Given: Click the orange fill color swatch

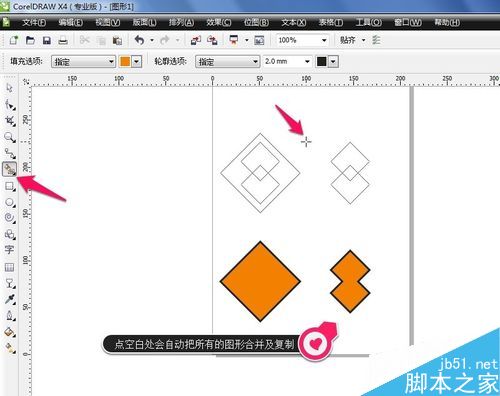Looking at the screenshot, I should click(125, 62).
